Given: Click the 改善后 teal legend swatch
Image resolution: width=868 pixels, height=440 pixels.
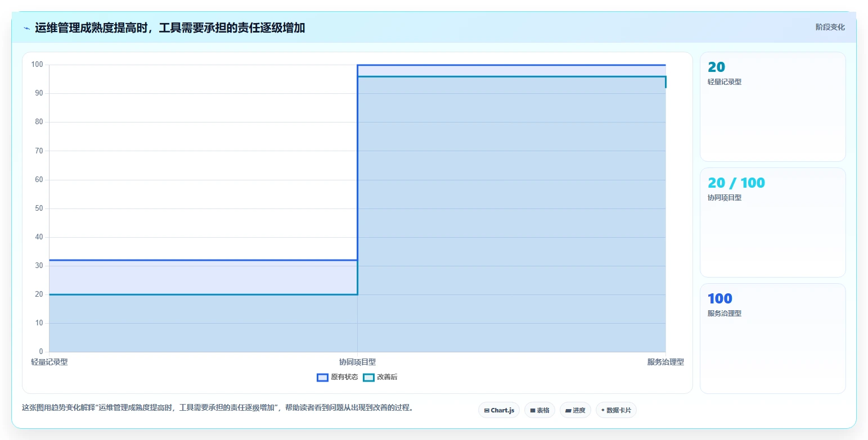Looking at the screenshot, I should (x=368, y=377).
